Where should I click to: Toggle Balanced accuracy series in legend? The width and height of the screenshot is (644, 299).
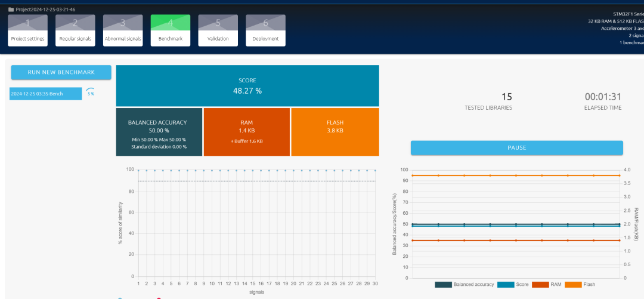[x=443, y=285]
